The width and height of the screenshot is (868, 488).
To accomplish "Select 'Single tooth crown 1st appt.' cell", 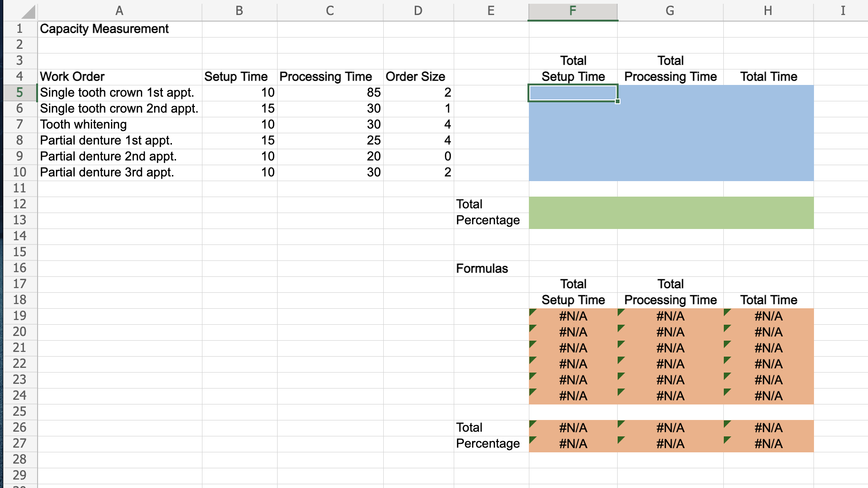I will (119, 93).
